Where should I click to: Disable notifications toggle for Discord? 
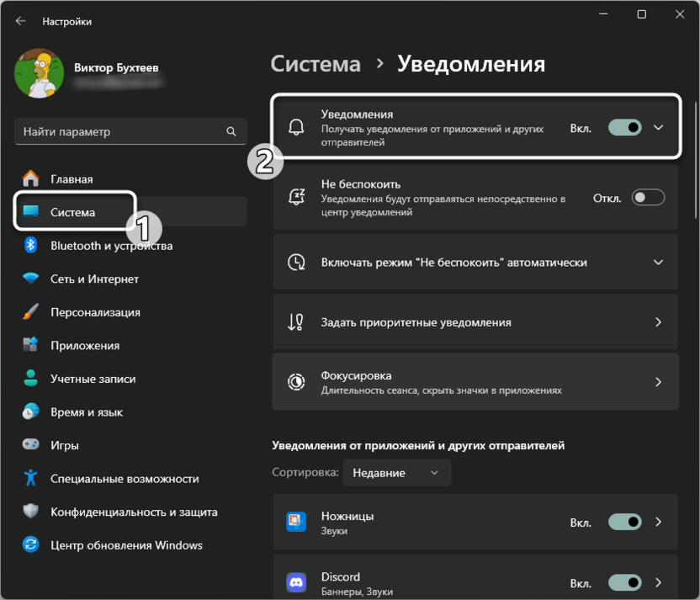point(624,582)
